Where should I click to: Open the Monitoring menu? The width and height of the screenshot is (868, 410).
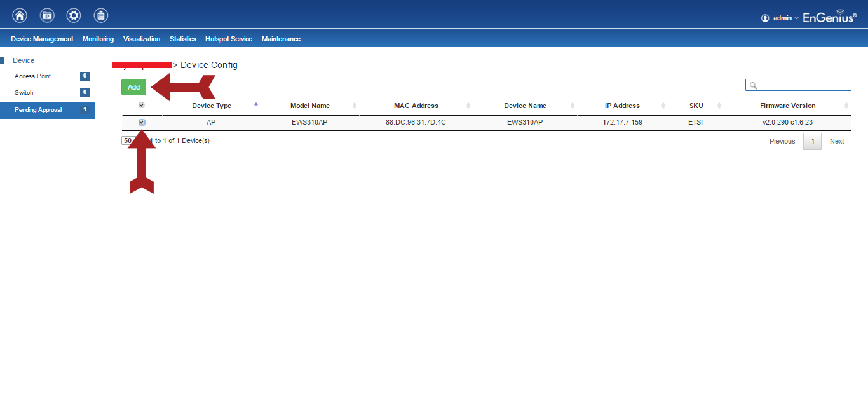(98, 39)
